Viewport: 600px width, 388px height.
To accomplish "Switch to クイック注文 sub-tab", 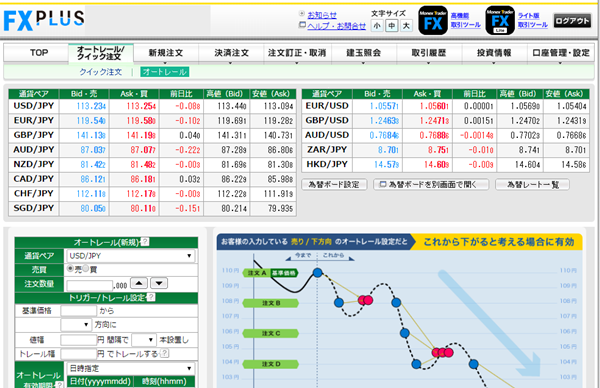I will [101, 72].
